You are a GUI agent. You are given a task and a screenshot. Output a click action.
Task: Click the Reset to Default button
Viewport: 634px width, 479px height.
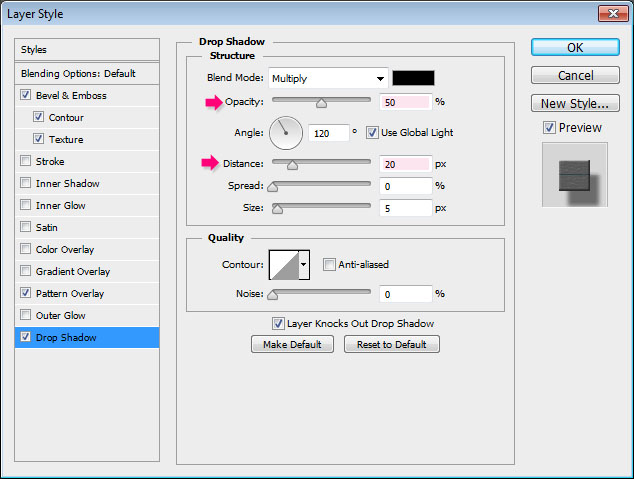391,344
